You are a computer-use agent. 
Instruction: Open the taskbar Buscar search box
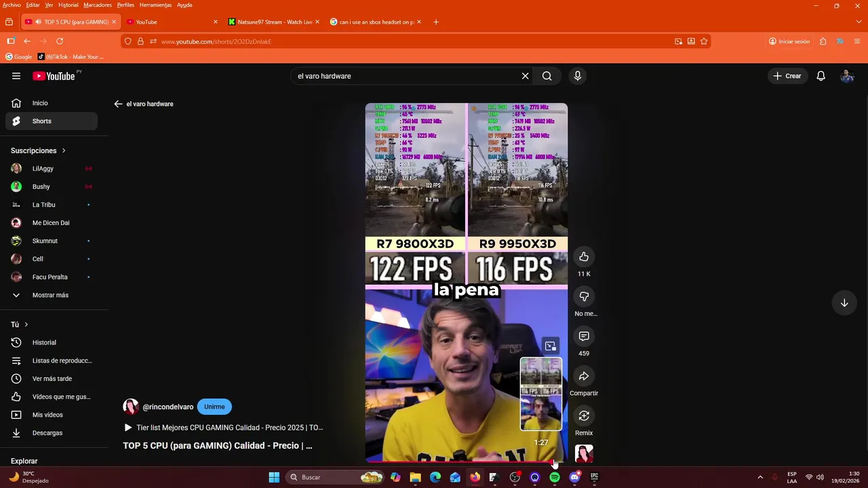click(x=335, y=477)
